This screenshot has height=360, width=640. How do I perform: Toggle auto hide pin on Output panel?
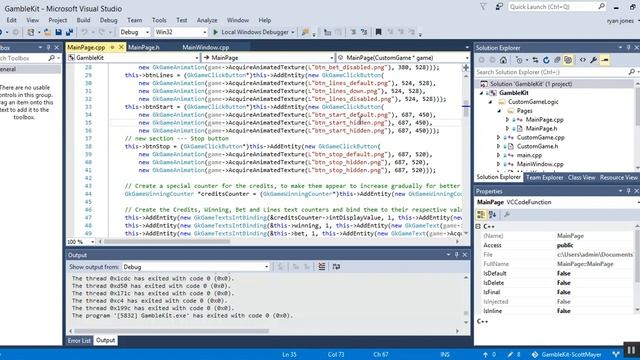pyautogui.click(x=456, y=255)
